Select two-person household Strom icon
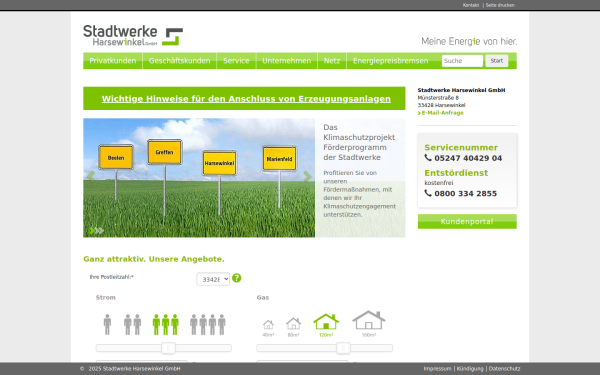 click(x=132, y=324)
